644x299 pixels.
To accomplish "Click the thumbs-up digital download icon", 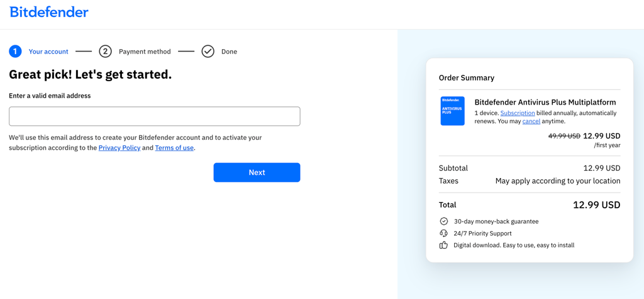I will (x=443, y=245).
